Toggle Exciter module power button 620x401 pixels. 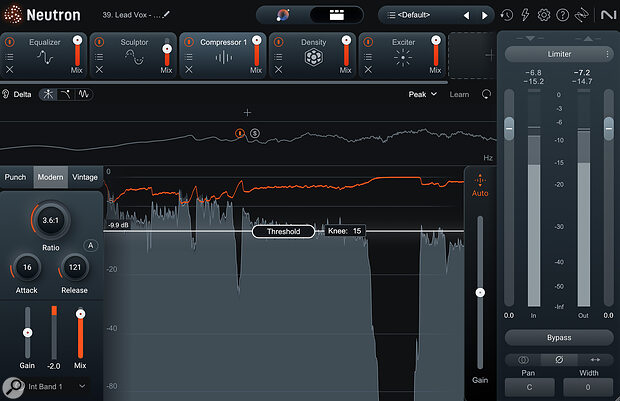pos(368,42)
